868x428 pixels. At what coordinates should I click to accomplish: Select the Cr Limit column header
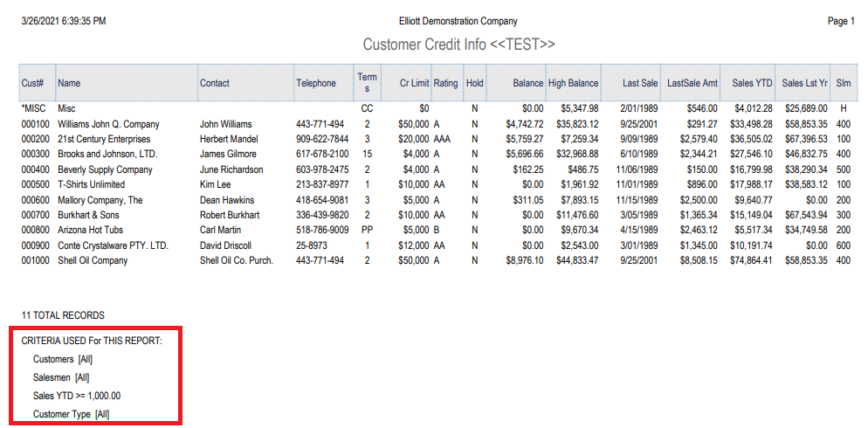click(x=414, y=84)
